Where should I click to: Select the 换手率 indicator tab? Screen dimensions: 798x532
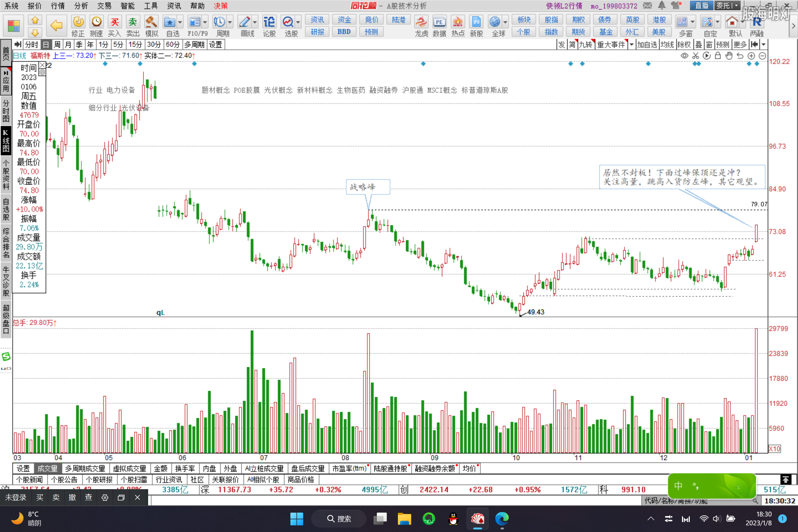tap(185, 468)
